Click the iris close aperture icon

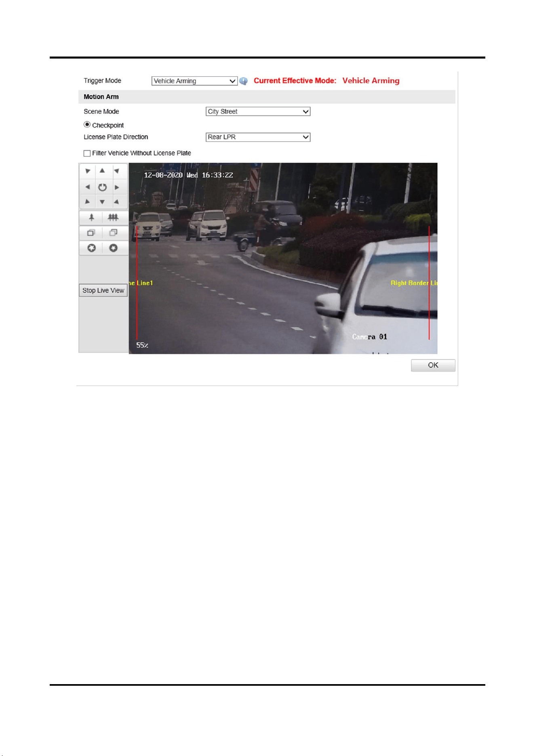tap(114, 248)
